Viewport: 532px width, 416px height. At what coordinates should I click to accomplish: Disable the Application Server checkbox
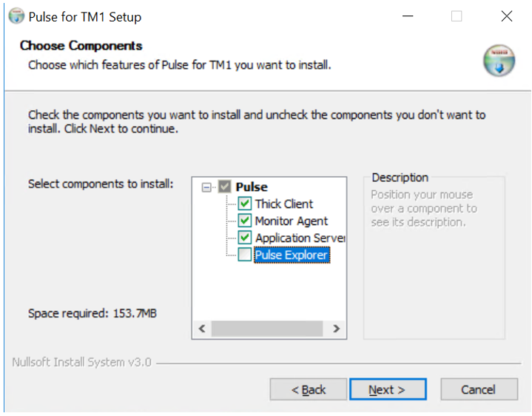point(245,238)
